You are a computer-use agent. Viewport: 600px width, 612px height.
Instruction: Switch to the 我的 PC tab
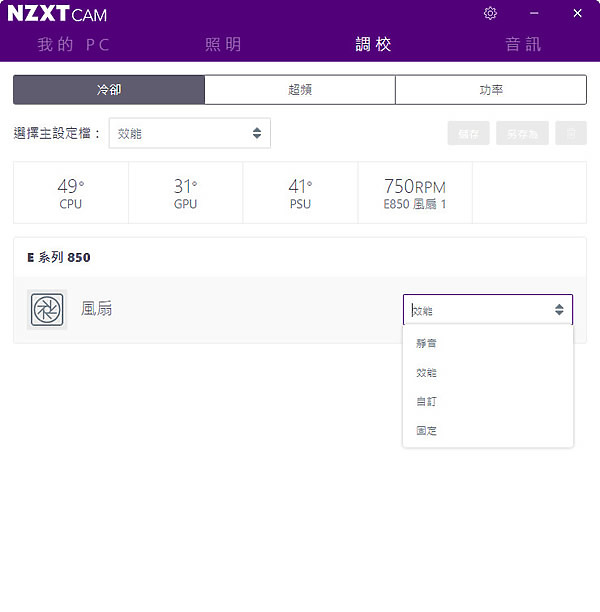(x=73, y=44)
